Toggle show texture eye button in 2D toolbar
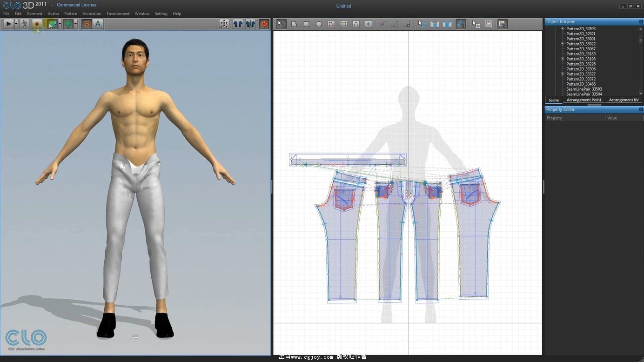The height and width of the screenshot is (362, 644). click(x=503, y=24)
